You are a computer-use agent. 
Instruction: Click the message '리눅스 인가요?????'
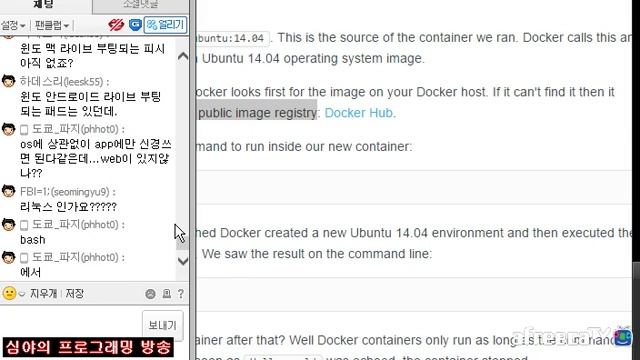tap(68, 207)
